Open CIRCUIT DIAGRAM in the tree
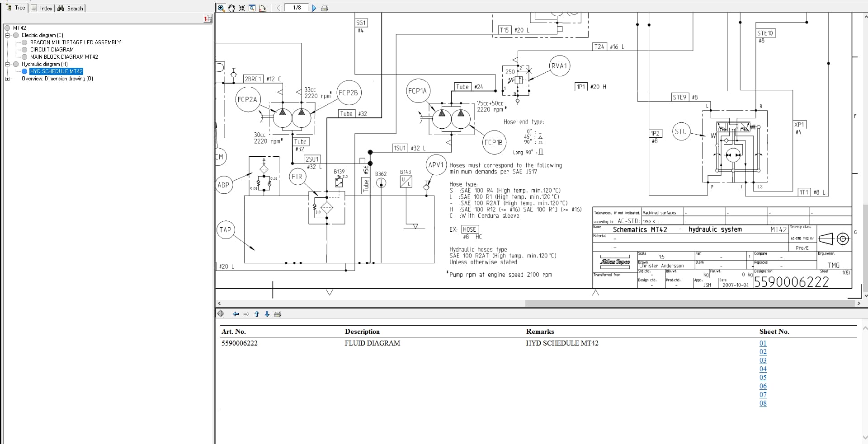Viewport: 868px width, 444px height. [x=52, y=50]
